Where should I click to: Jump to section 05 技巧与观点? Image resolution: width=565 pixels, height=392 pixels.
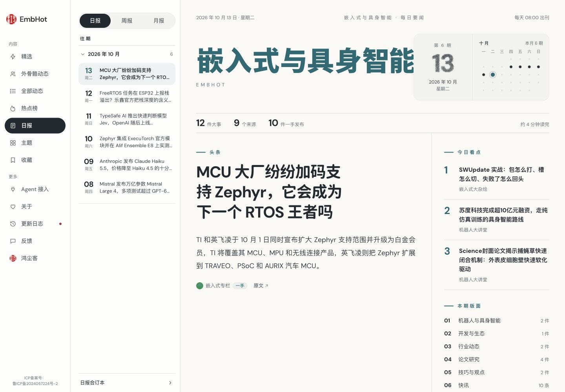[496, 372]
